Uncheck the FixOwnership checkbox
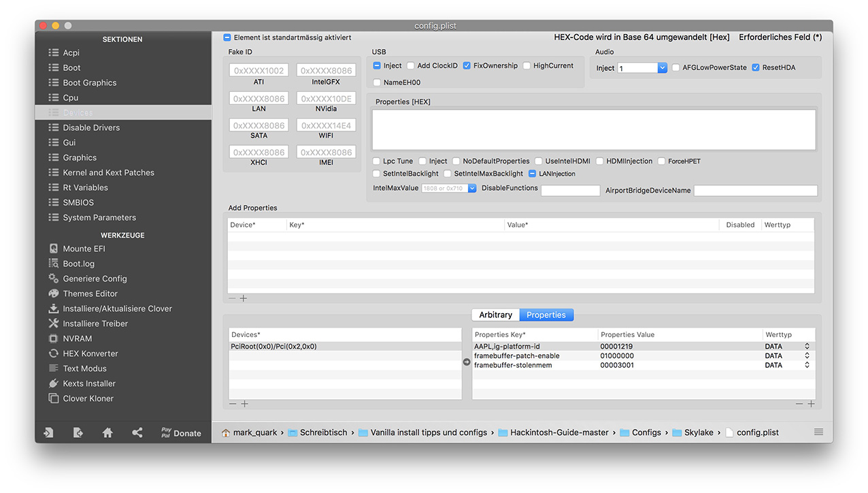This screenshot has width=868, height=493. [467, 66]
